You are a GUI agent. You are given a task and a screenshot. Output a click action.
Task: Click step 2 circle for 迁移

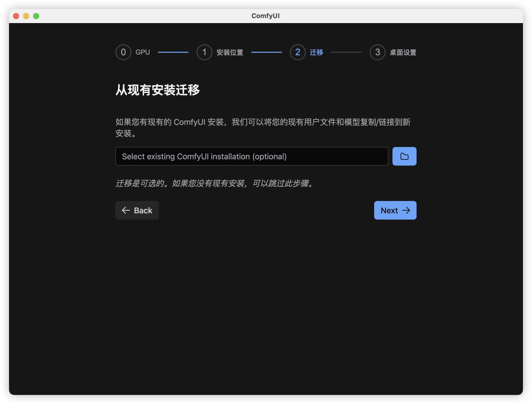(x=298, y=52)
